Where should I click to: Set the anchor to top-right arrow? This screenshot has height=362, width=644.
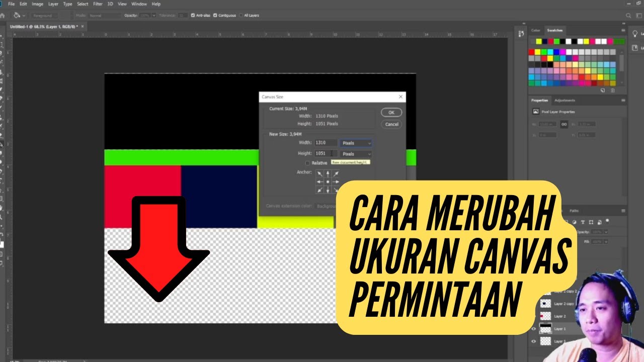[336, 174]
